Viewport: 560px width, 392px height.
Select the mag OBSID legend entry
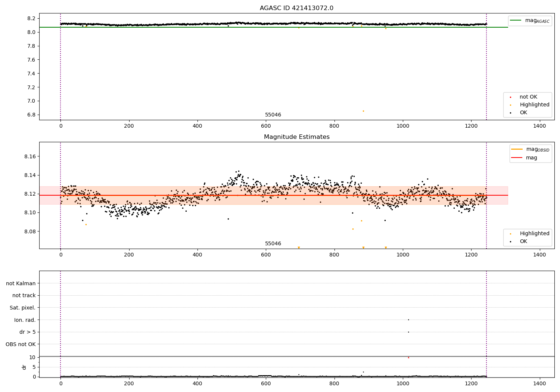(530, 149)
